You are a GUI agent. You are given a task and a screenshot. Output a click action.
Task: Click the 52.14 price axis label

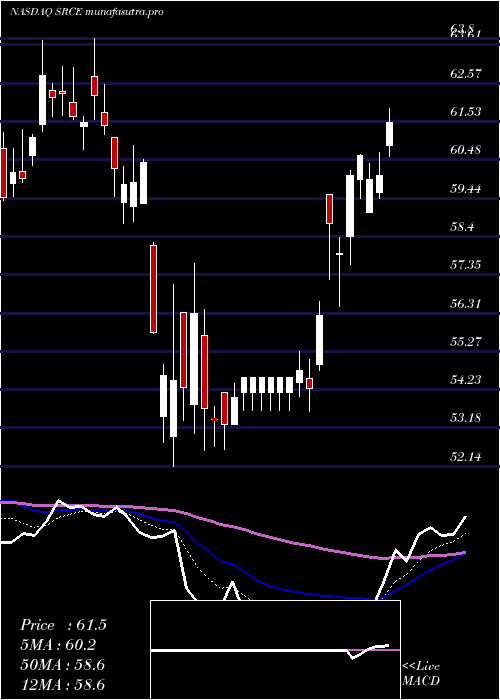pos(466,457)
